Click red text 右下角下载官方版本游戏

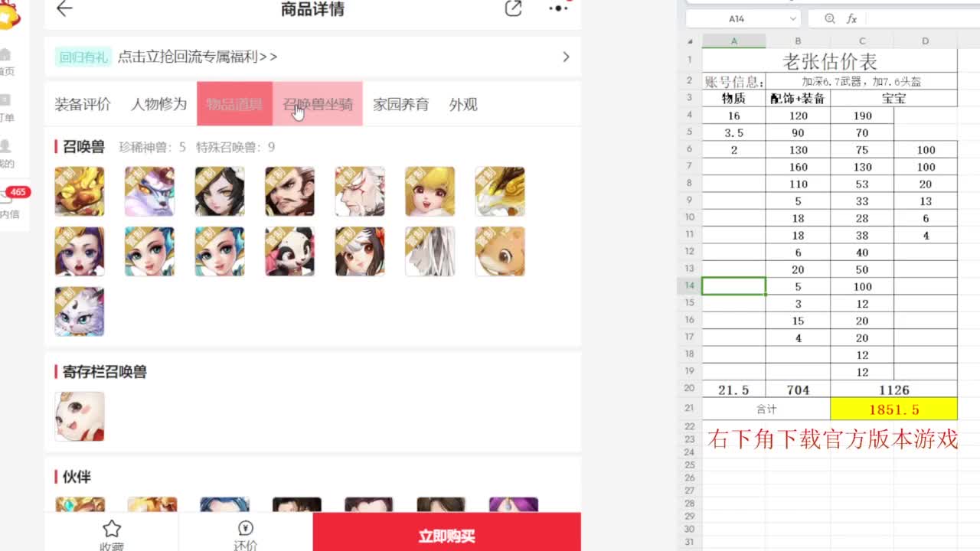[x=833, y=439]
